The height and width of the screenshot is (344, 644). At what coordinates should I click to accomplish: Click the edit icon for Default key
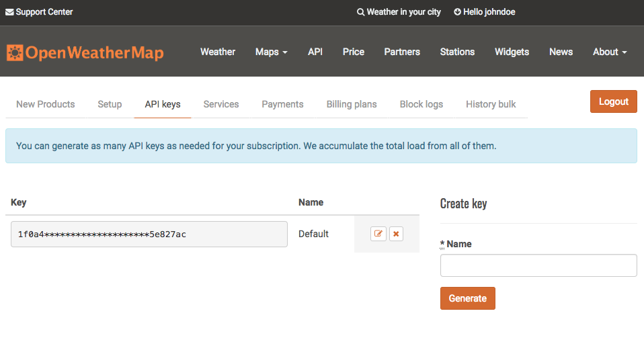(378, 234)
